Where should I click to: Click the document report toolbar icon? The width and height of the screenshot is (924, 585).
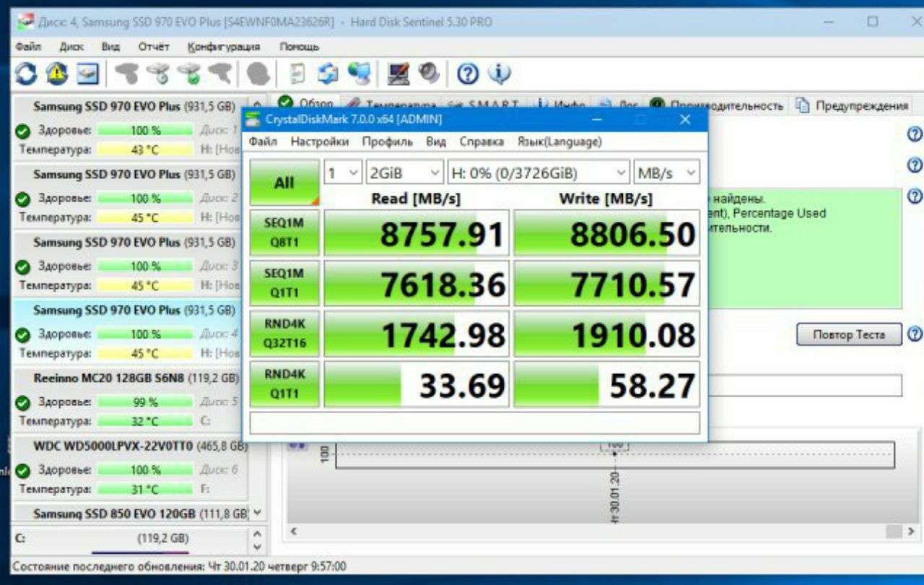(297, 73)
